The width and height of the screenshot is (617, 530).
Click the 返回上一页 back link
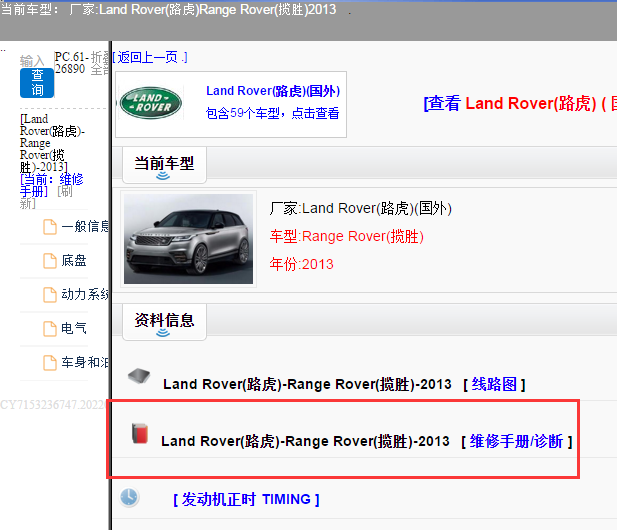point(150,57)
